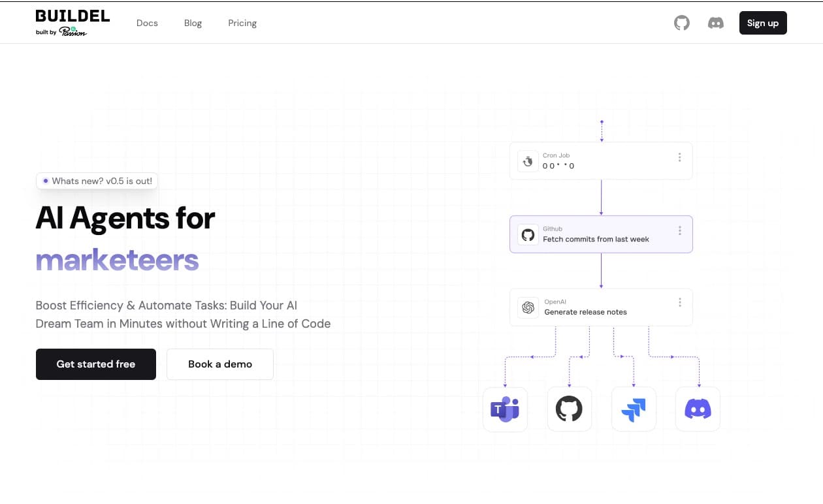Click the Github node icon

(528, 234)
